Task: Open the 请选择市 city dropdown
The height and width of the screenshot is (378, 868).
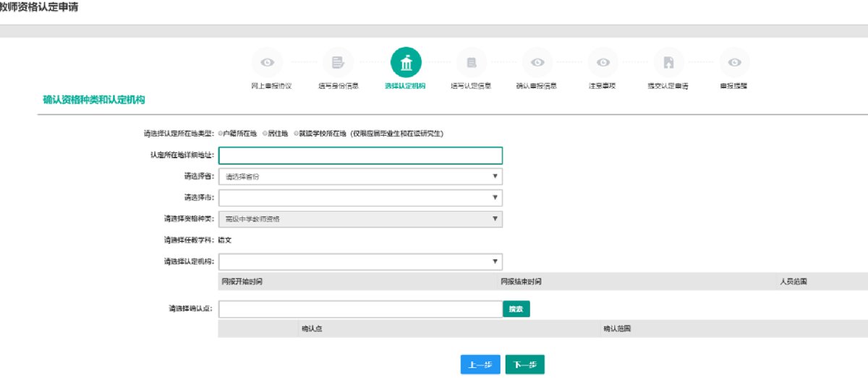Action: pyautogui.click(x=359, y=197)
